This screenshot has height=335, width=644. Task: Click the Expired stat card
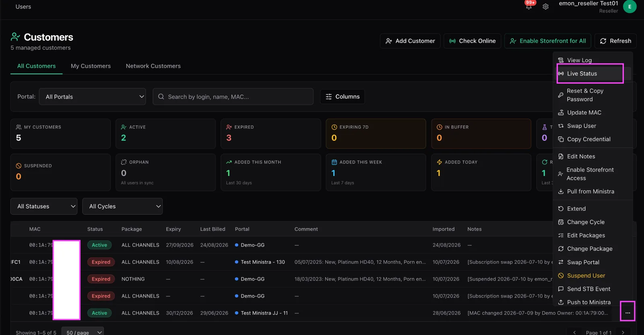(x=271, y=134)
